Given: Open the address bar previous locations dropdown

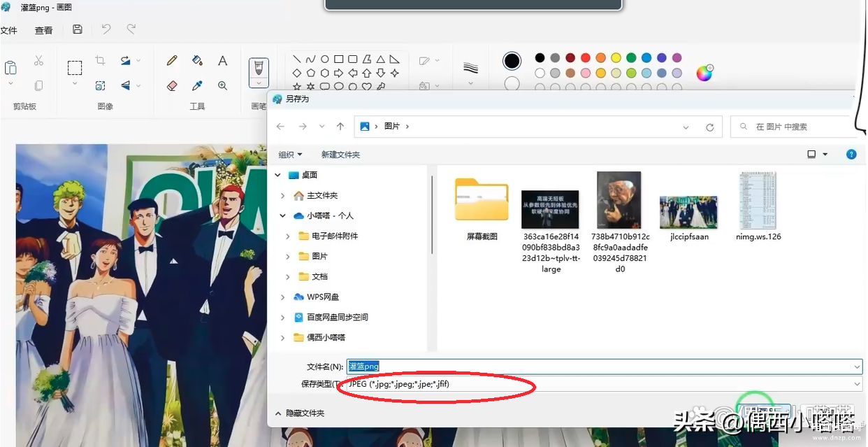Looking at the screenshot, I should [686, 127].
